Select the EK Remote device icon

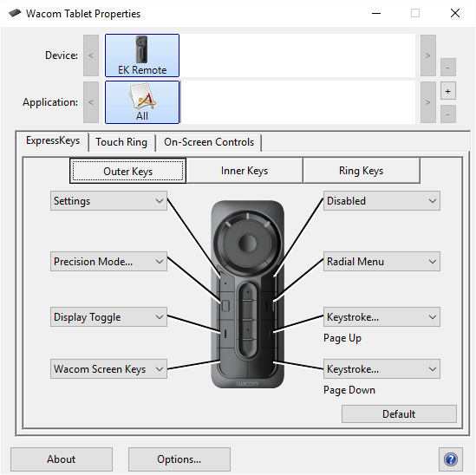coord(142,55)
